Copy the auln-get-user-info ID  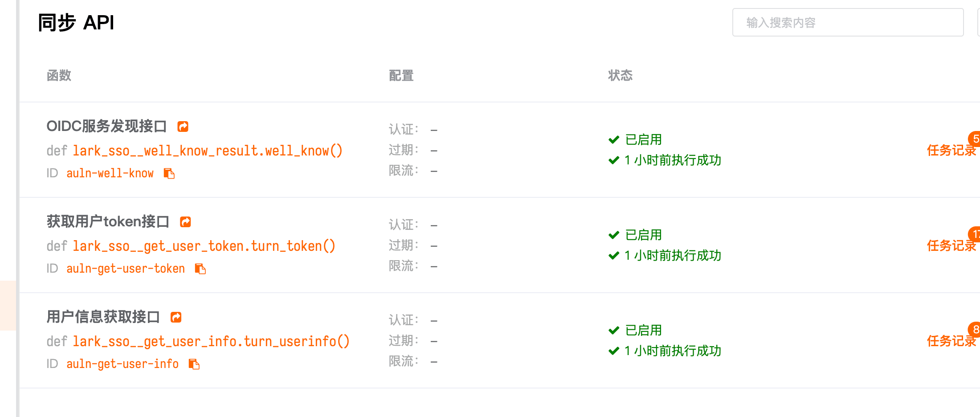pos(194,364)
